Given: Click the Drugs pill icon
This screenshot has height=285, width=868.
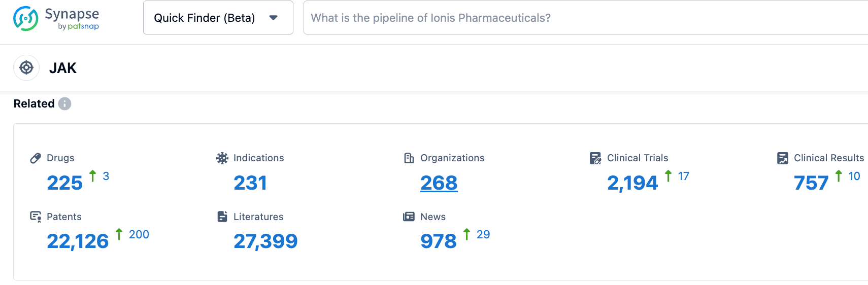Looking at the screenshot, I should pyautogui.click(x=36, y=158).
